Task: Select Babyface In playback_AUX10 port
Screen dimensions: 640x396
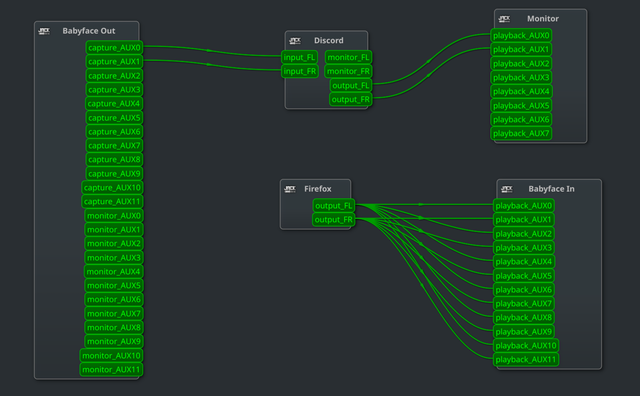Action: [526, 346]
